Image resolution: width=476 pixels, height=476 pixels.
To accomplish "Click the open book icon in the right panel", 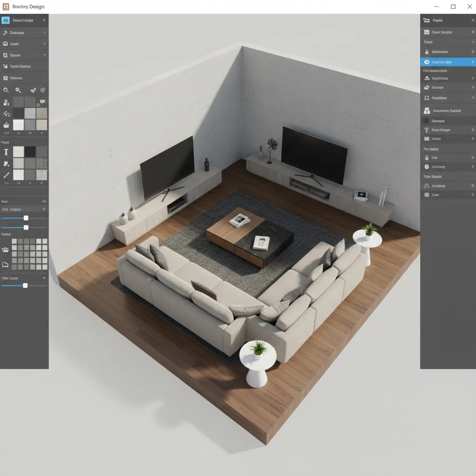I will [x=427, y=98].
